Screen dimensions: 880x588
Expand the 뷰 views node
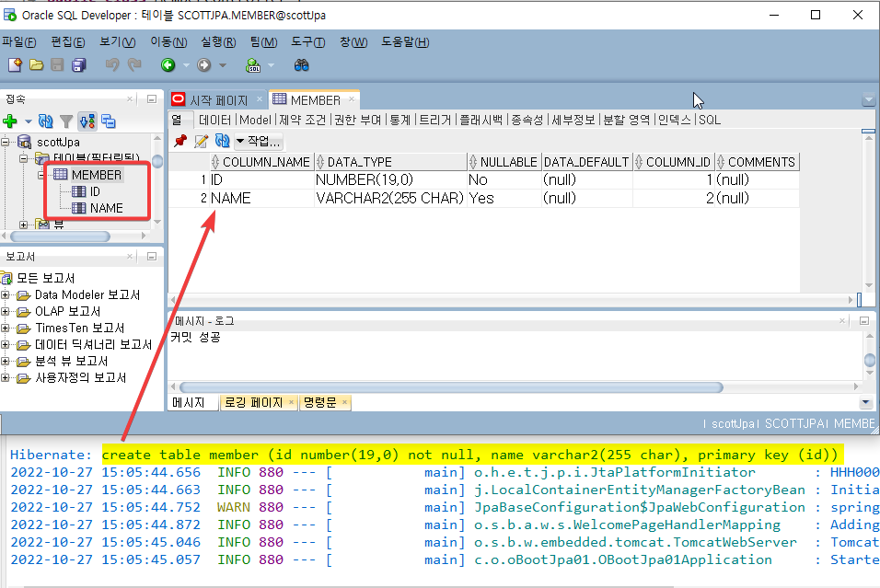[23, 225]
